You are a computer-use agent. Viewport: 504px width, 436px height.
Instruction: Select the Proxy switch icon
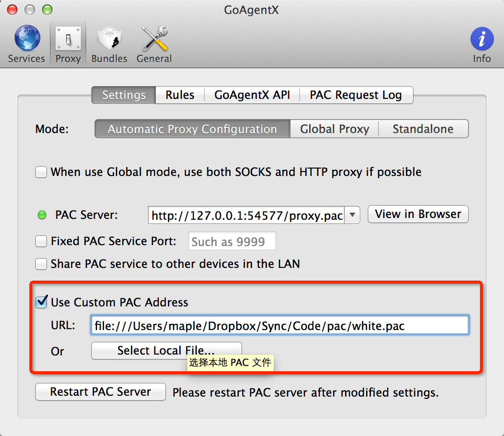tap(68, 40)
